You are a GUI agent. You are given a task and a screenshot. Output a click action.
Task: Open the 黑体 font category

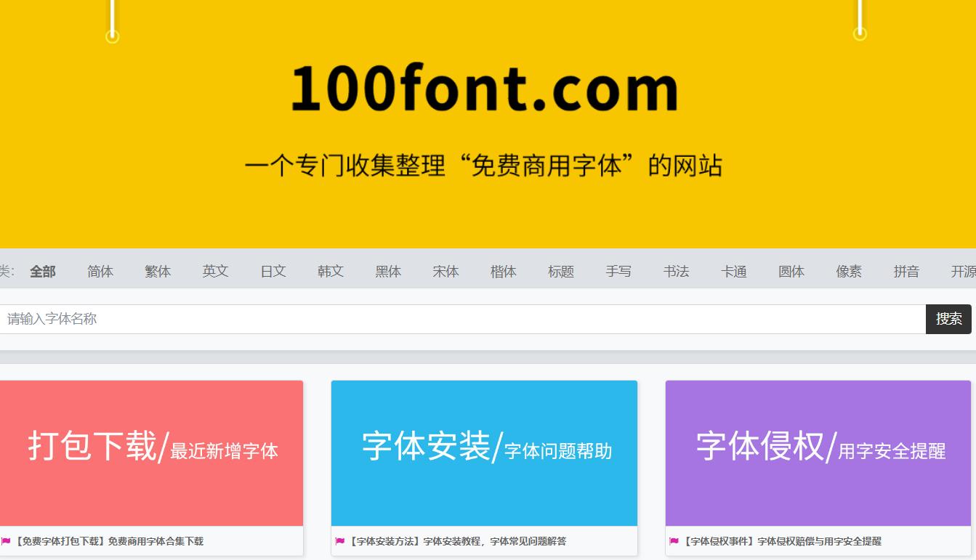pos(388,271)
